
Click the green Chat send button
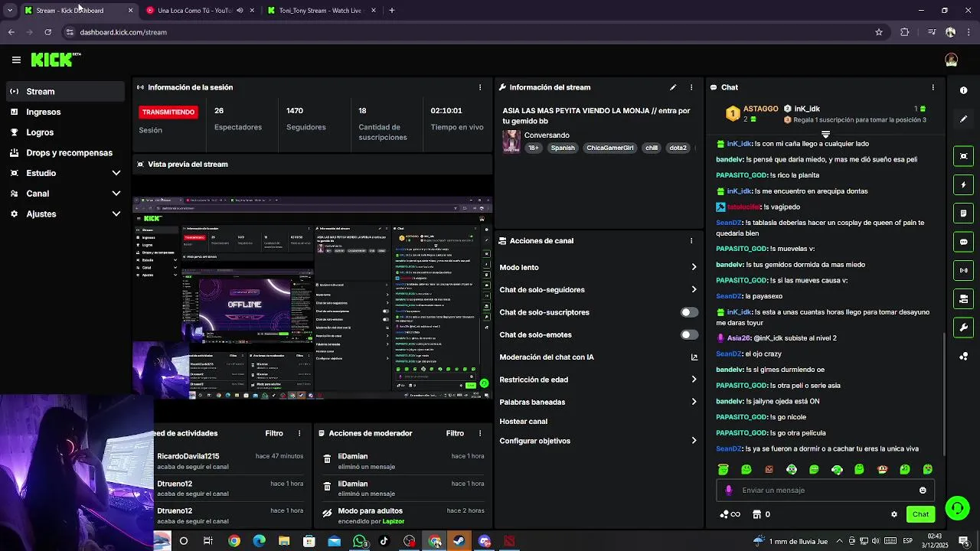(x=920, y=514)
